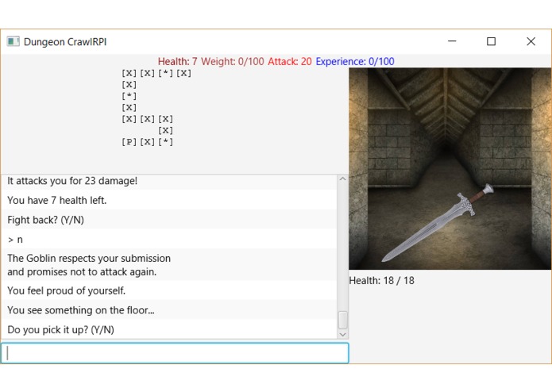
Task: Click the Dungeon CrawlRPI app icon
Action: pyautogui.click(x=13, y=41)
